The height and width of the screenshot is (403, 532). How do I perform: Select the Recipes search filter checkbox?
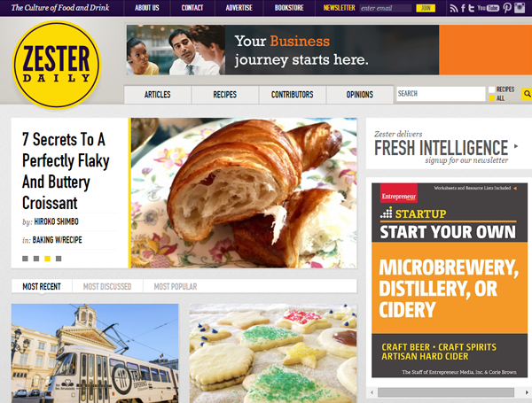click(491, 89)
